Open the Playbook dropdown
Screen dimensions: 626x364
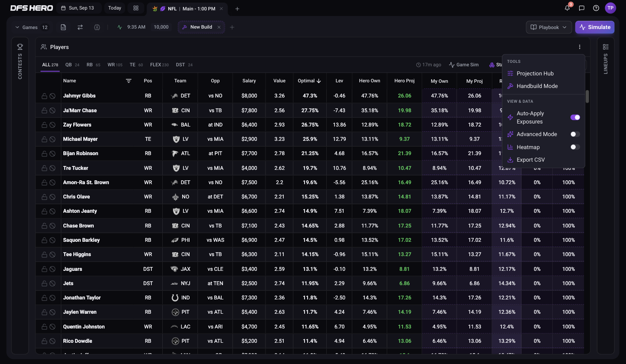coord(549,27)
